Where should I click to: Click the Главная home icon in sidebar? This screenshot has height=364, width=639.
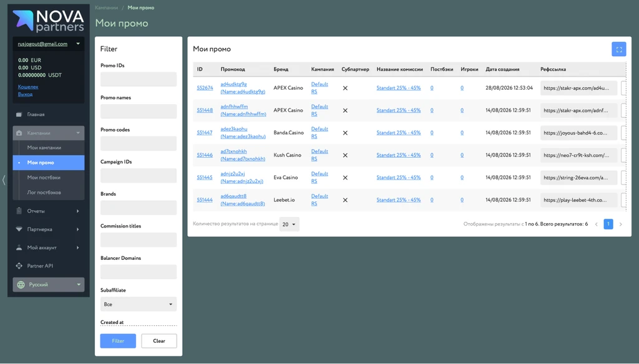point(19,115)
